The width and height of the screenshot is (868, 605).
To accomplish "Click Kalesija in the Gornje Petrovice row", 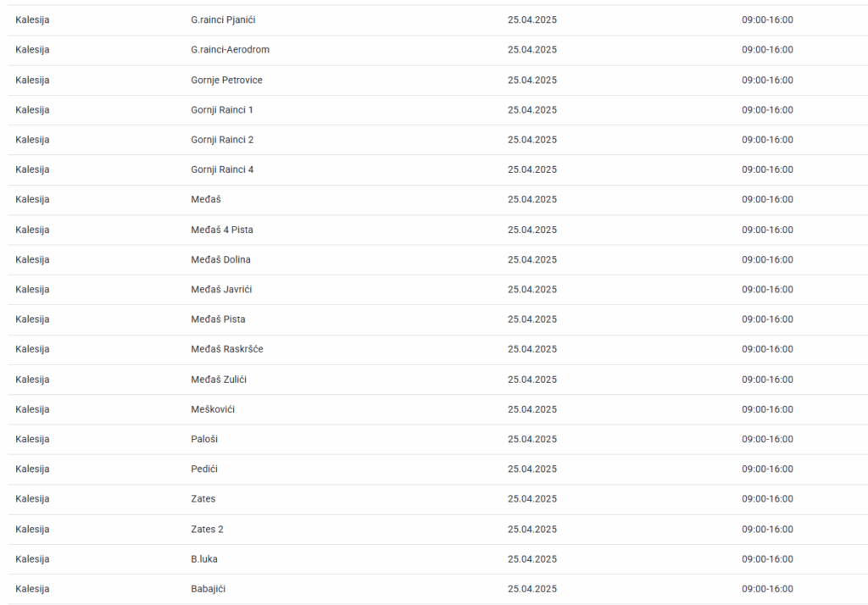I will tap(32, 80).
